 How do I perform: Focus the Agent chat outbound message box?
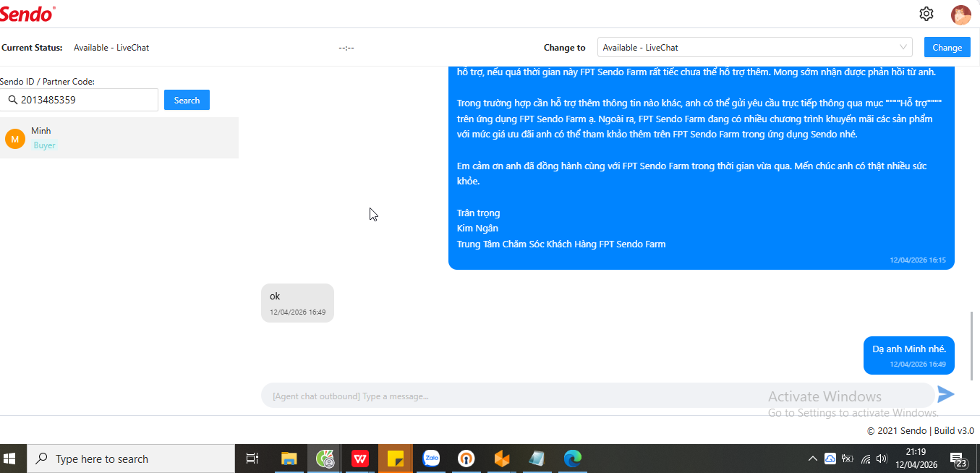click(x=597, y=396)
